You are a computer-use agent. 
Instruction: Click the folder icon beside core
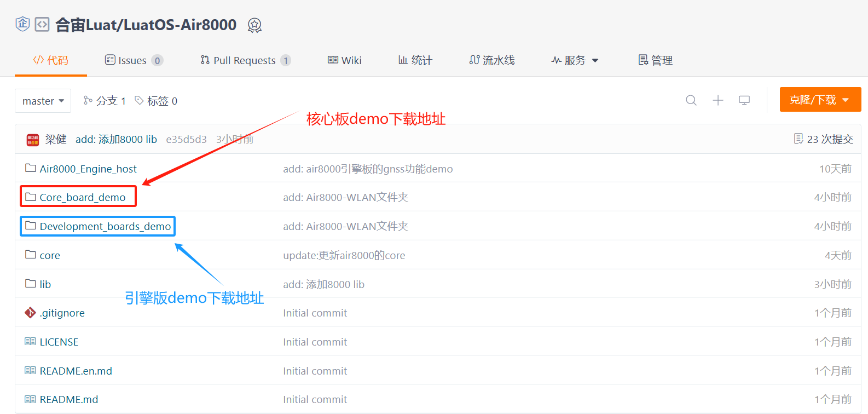tap(31, 255)
